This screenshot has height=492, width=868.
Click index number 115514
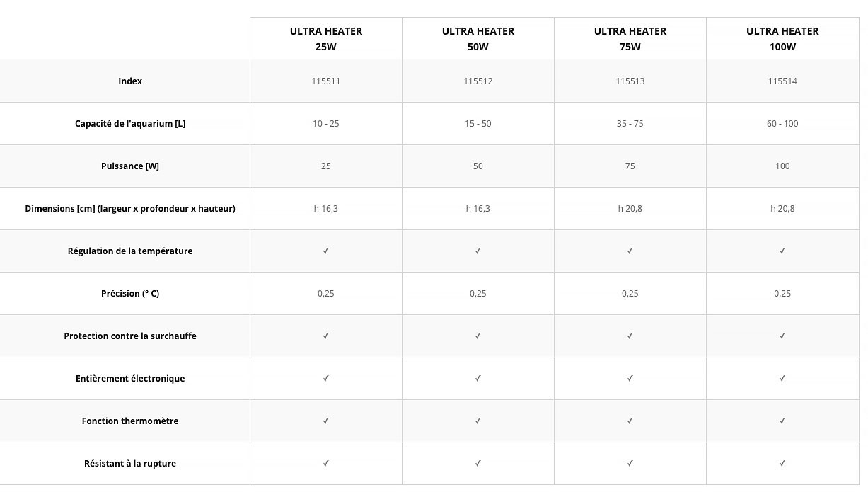pos(782,81)
